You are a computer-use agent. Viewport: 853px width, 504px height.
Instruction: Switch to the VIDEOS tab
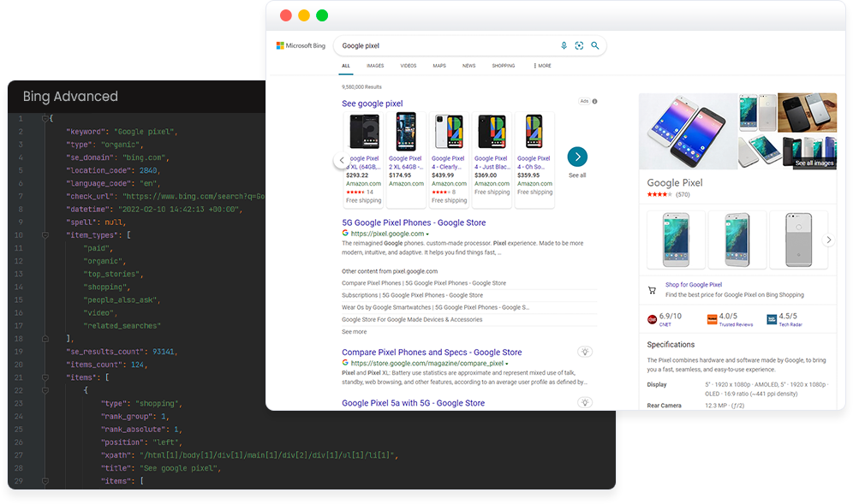click(409, 66)
